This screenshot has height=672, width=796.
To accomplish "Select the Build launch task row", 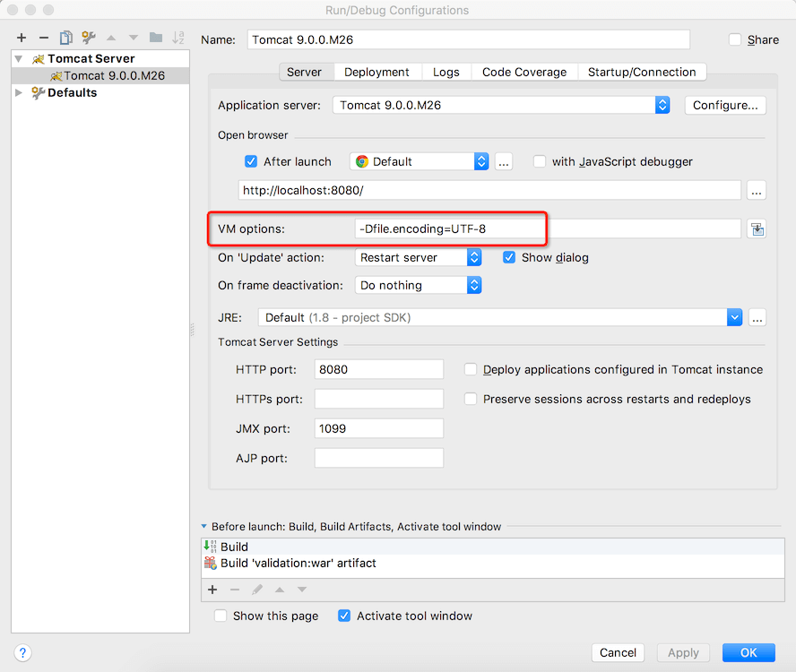I will point(492,547).
